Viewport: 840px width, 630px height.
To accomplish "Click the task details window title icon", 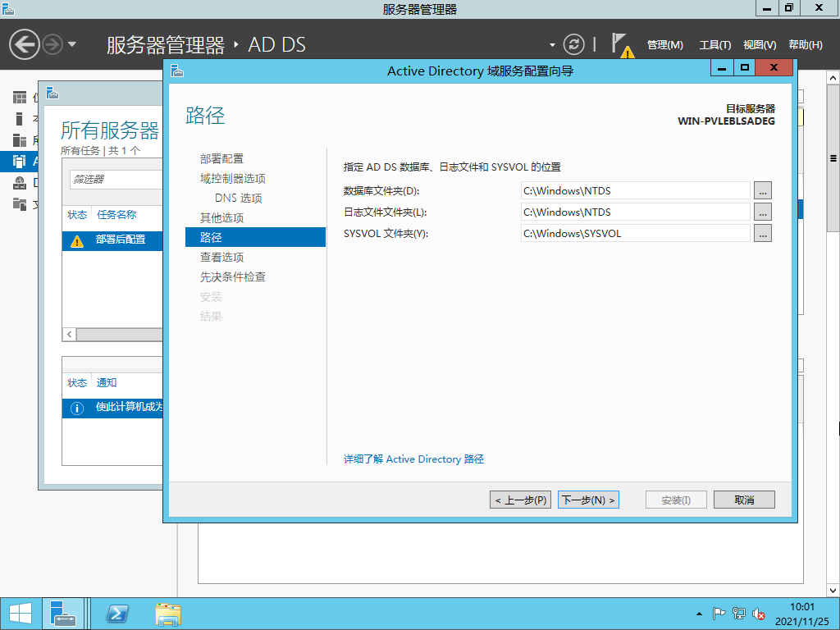I will pos(52,94).
